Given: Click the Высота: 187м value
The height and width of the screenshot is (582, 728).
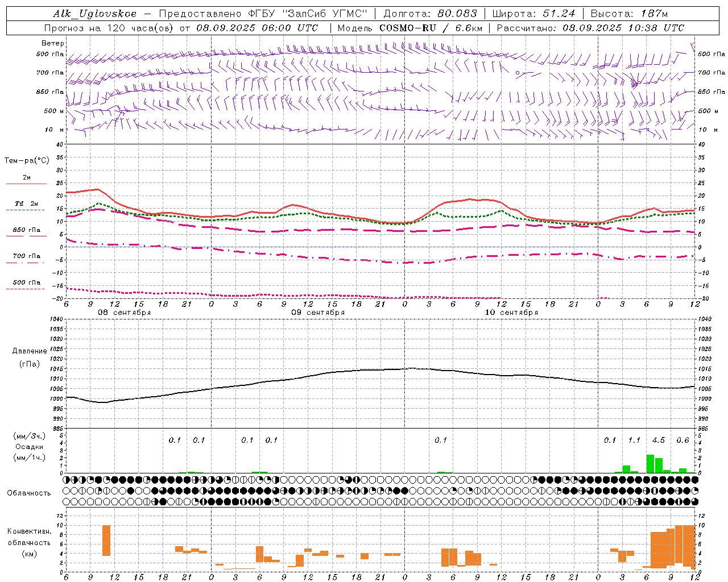Looking at the screenshot, I should pyautogui.click(x=629, y=14).
